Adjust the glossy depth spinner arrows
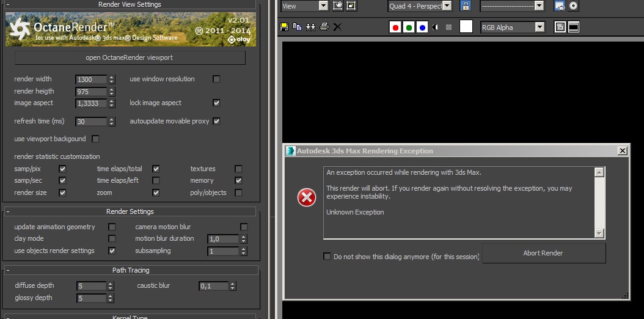 [x=110, y=298]
